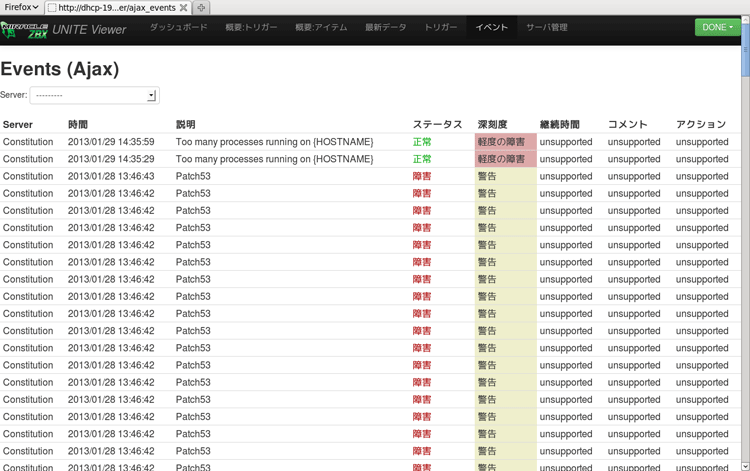
Task: Select the イベント nav tab
Action: coord(491,28)
